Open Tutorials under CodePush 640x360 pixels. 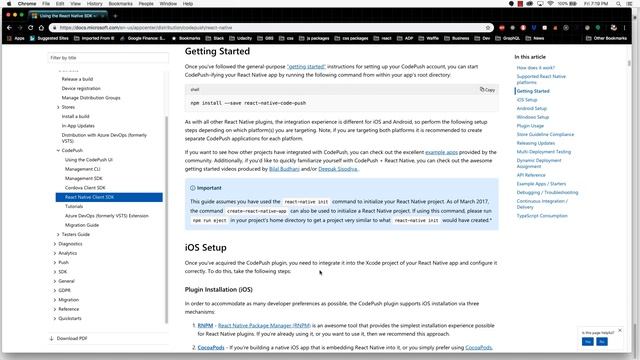tap(74, 207)
